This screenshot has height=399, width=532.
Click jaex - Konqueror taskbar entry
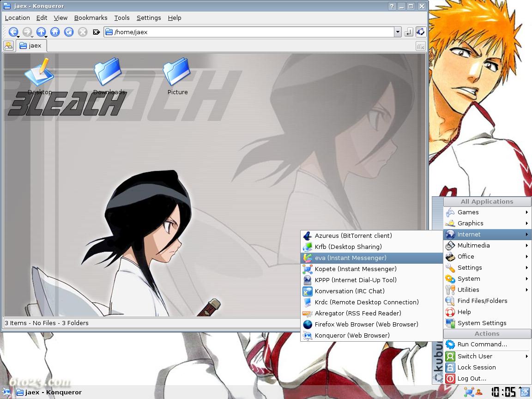(49, 393)
